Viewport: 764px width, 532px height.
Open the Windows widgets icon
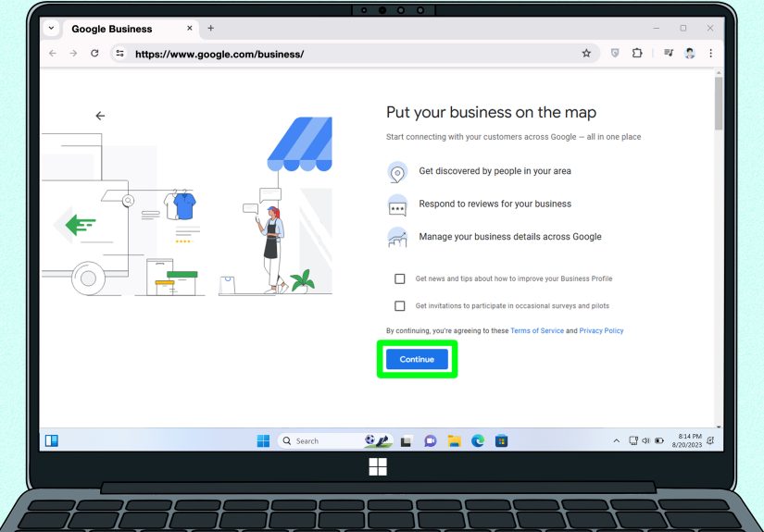point(52,440)
